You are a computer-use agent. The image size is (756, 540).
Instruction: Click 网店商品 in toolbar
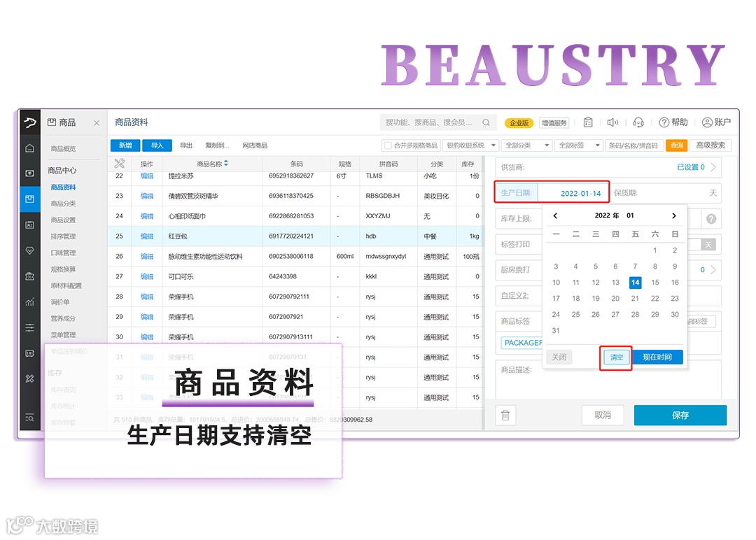tap(255, 145)
